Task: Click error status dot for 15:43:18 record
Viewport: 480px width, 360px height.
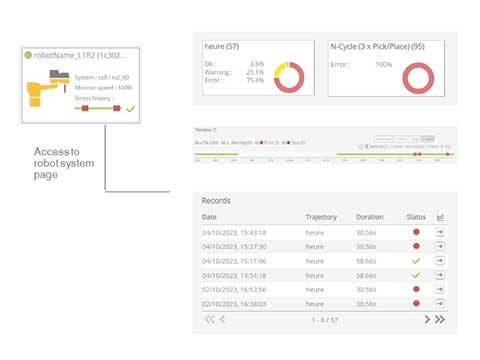Action: click(x=416, y=232)
